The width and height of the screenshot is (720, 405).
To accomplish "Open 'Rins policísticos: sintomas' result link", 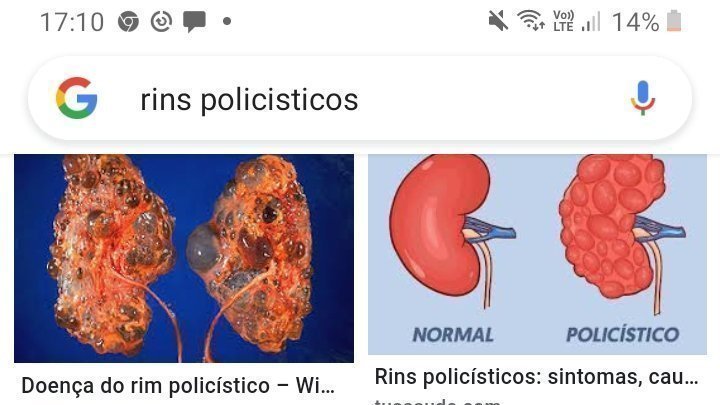I will point(536,377).
